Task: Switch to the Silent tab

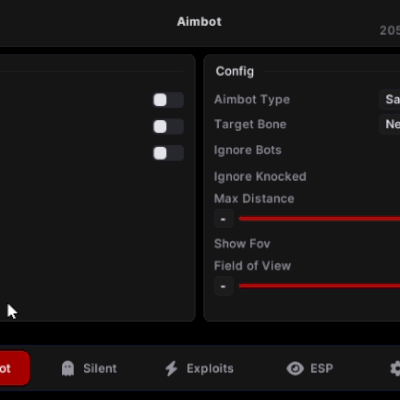Action: [x=89, y=369]
